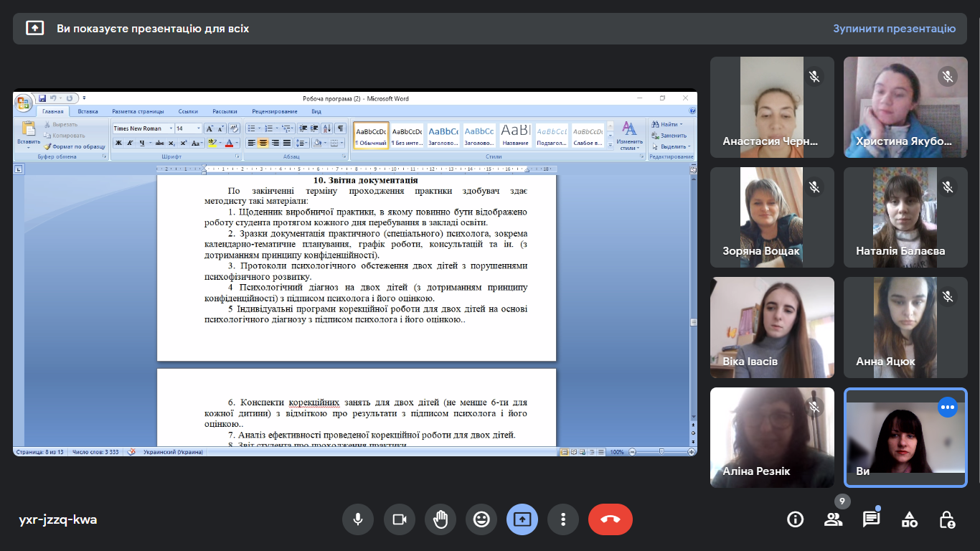The height and width of the screenshot is (551, 980).
Task: Switch to the Вставка ribbon tab
Action: pyautogui.click(x=88, y=111)
